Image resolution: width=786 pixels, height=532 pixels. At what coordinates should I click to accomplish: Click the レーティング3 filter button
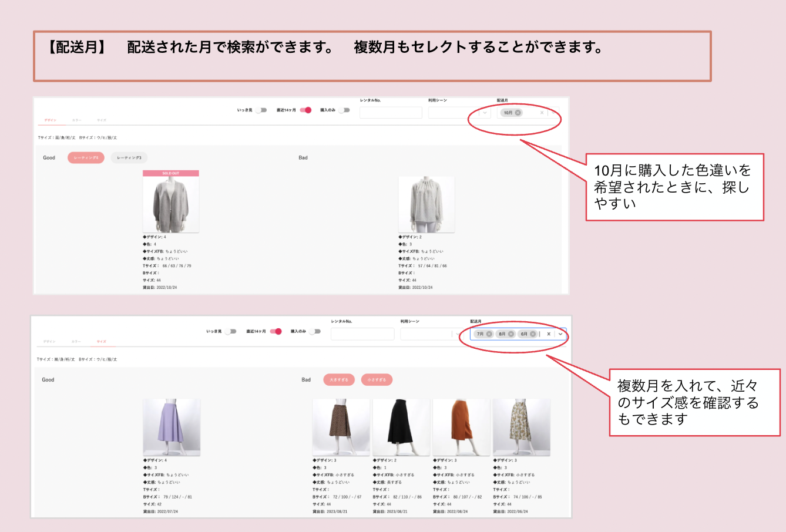click(x=129, y=158)
